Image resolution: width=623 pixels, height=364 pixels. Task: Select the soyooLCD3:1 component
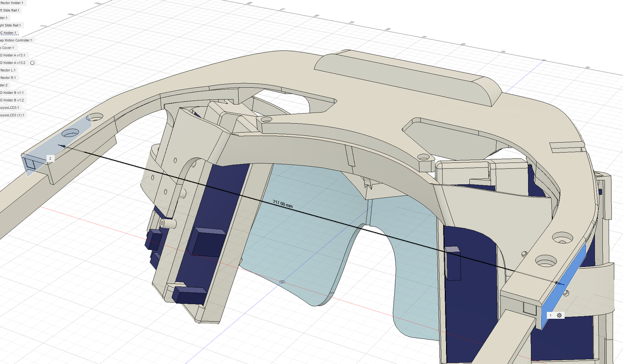(x=10, y=107)
